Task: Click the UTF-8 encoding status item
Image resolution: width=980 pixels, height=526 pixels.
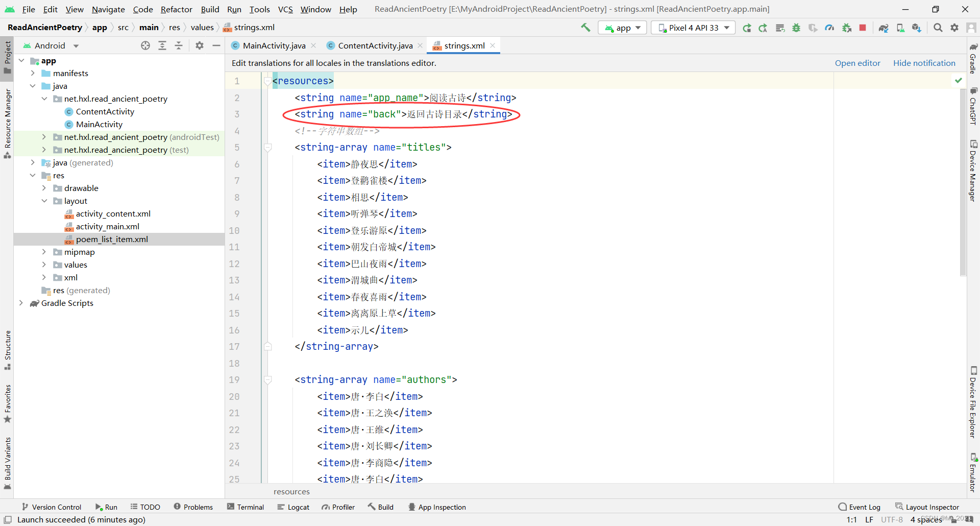Action: pos(892,519)
